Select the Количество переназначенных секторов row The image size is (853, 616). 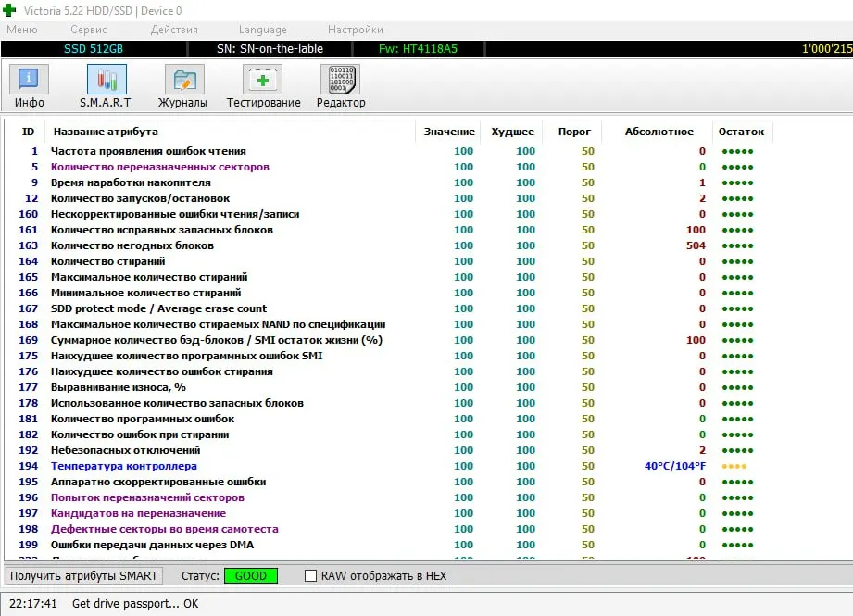[x=159, y=167]
